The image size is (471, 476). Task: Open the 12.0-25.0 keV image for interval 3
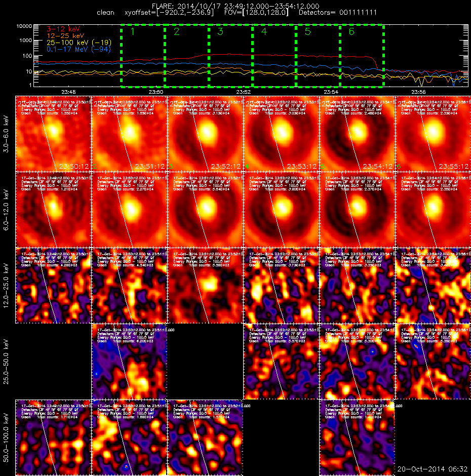coord(205,286)
